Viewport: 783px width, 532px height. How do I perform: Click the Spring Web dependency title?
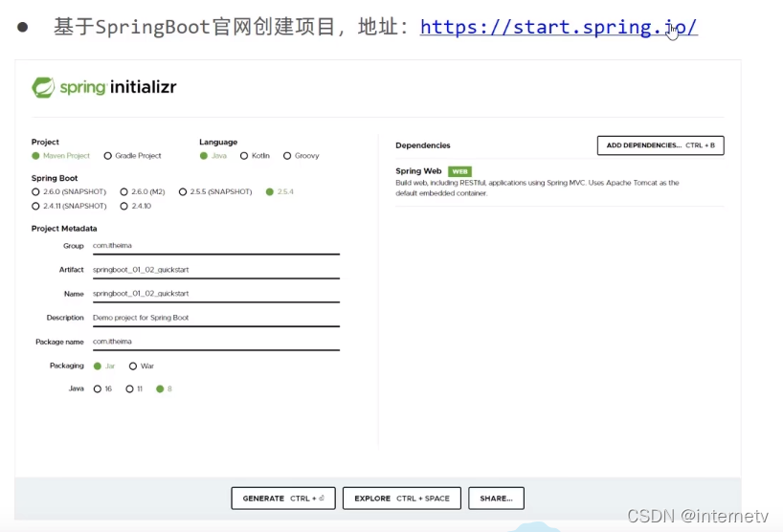coord(418,171)
